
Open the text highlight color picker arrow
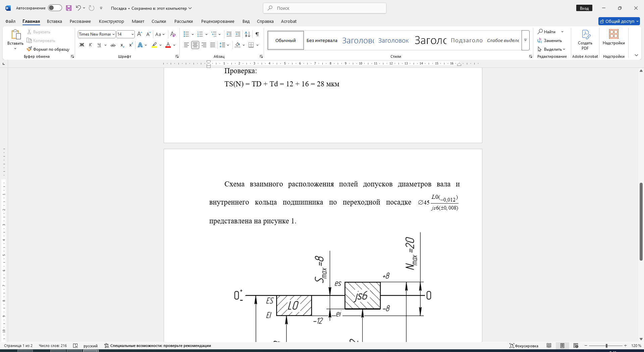160,45
